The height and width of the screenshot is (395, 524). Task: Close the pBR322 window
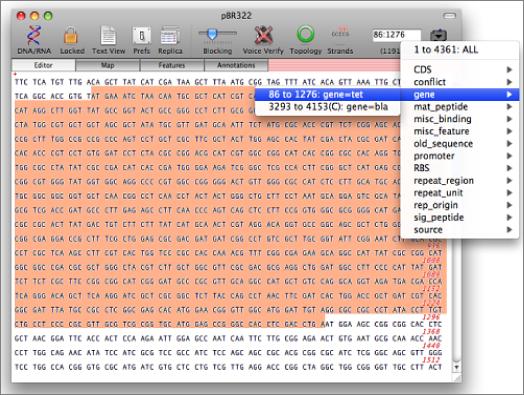tap(21, 16)
